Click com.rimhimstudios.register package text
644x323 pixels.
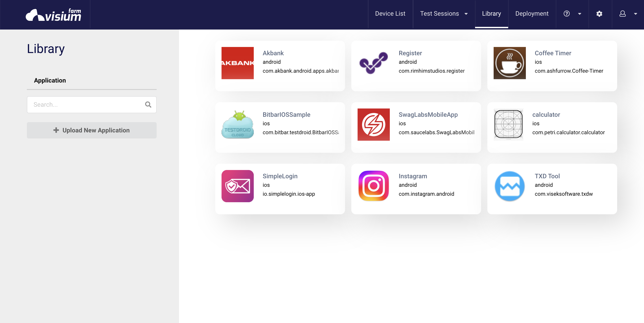[x=431, y=71]
